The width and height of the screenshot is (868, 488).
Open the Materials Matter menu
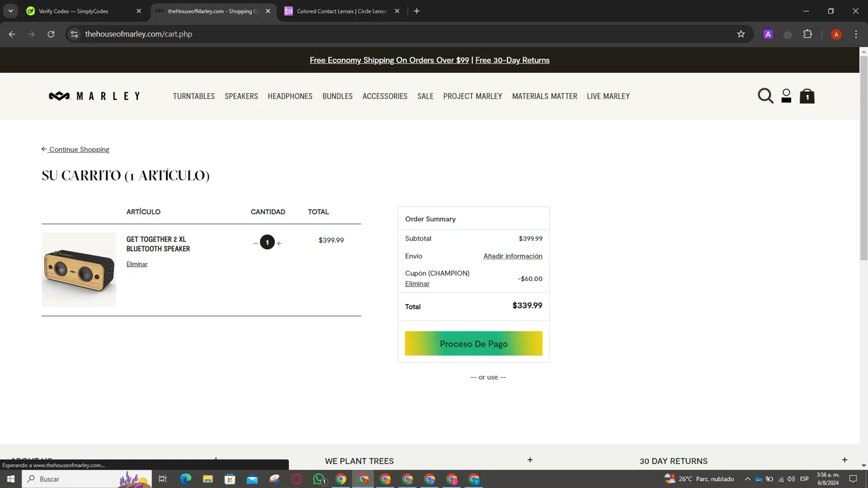click(545, 97)
